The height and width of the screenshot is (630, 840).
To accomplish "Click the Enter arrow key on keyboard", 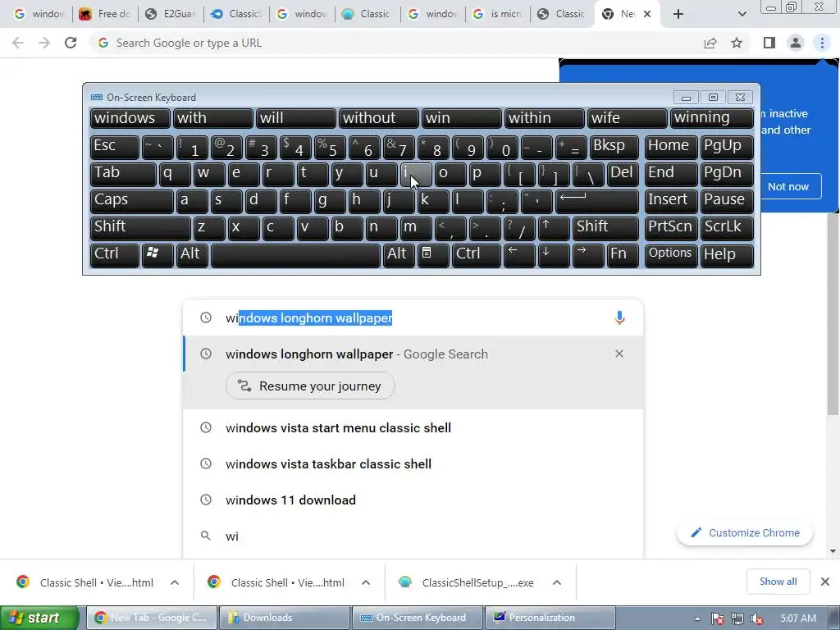I will (597, 201).
